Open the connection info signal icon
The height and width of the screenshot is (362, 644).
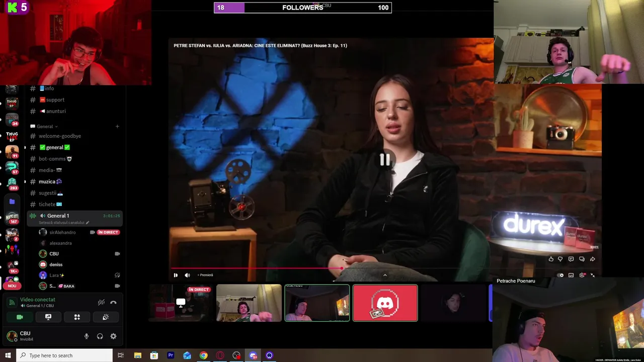(x=12, y=302)
